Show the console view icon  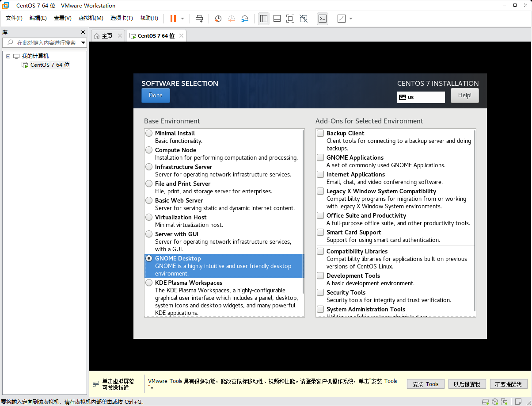pyautogui.click(x=323, y=18)
